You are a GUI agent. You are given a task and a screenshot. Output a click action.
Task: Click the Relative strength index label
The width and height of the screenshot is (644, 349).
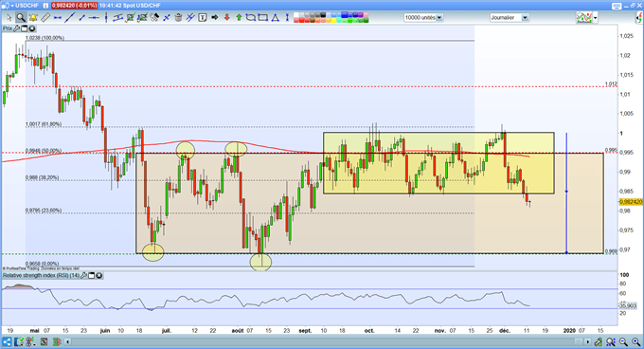click(x=41, y=275)
